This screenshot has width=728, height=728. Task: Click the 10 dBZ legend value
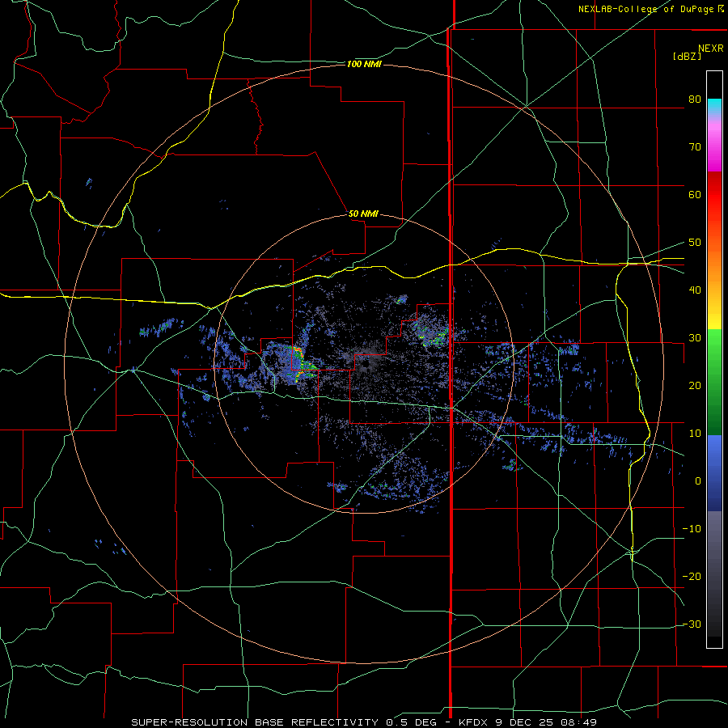pos(695,434)
